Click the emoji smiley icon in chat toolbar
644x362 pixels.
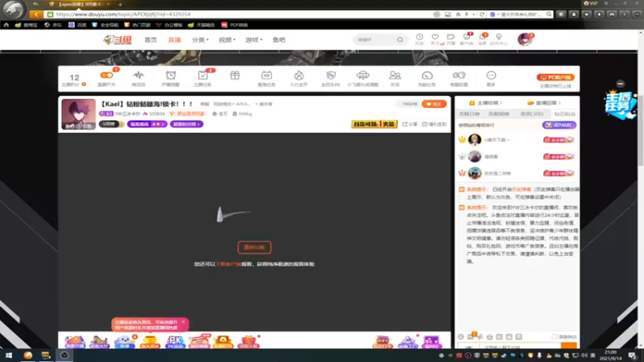[460, 336]
